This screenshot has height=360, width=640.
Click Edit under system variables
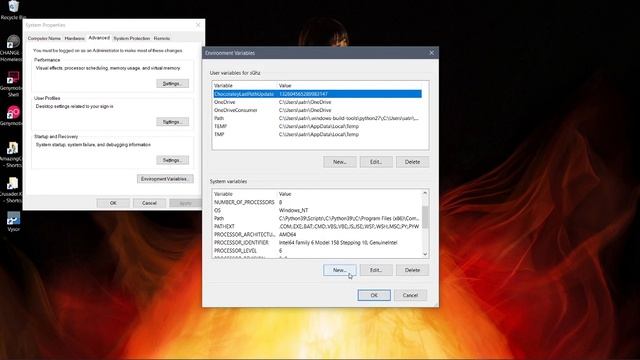click(376, 270)
